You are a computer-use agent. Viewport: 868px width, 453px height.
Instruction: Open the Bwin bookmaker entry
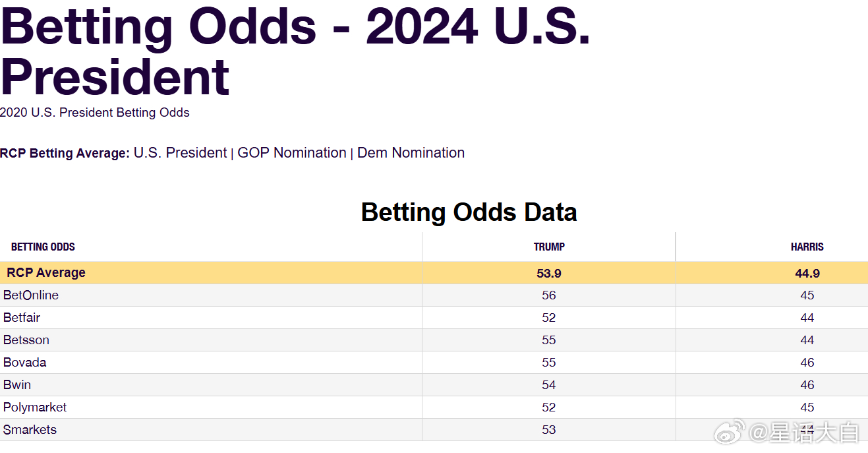(17, 385)
